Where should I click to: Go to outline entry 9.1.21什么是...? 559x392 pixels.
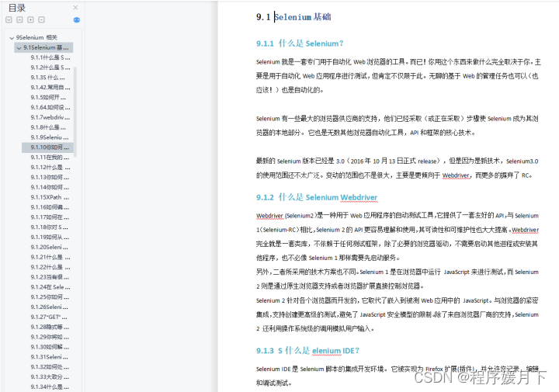point(50,257)
